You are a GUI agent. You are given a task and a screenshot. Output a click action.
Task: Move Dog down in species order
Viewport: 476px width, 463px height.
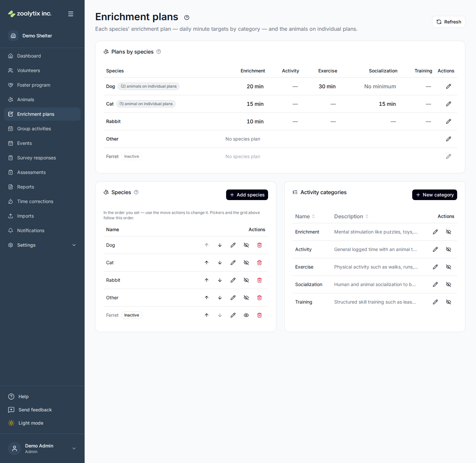220,245
